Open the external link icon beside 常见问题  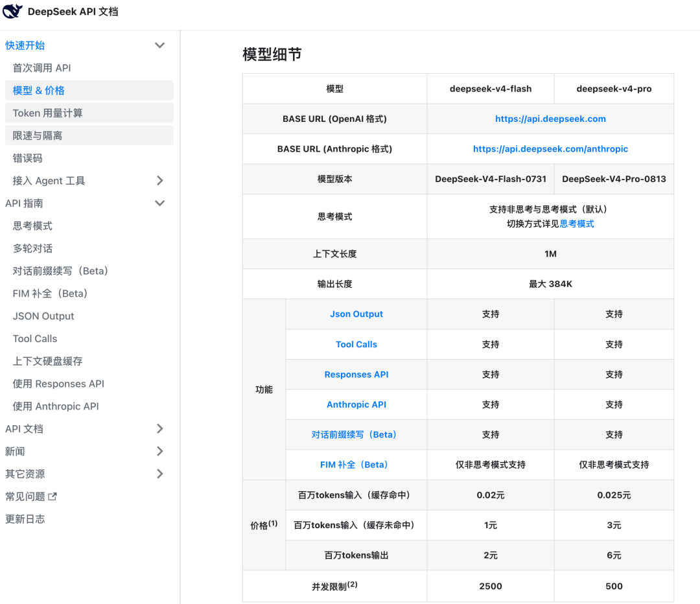52,496
